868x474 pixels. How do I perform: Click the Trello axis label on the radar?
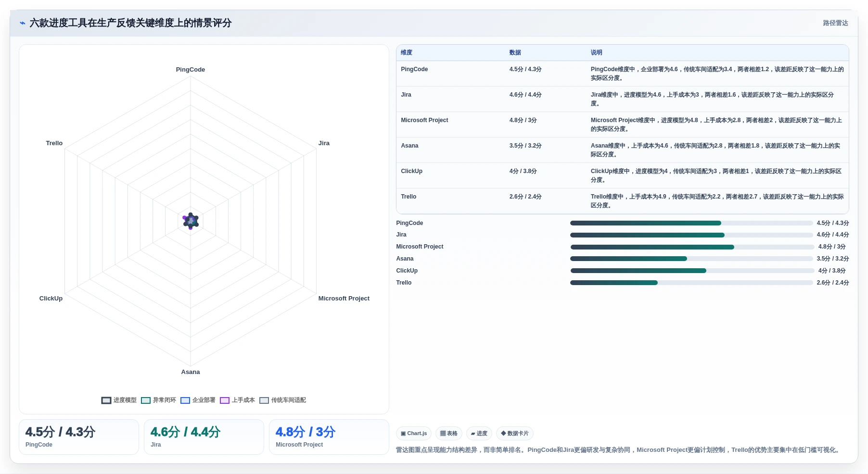tap(54, 143)
